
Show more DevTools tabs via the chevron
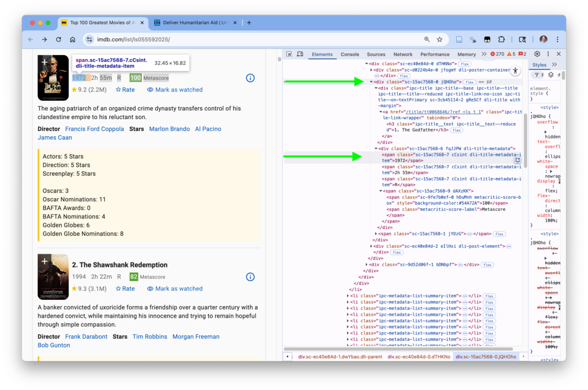tap(484, 54)
